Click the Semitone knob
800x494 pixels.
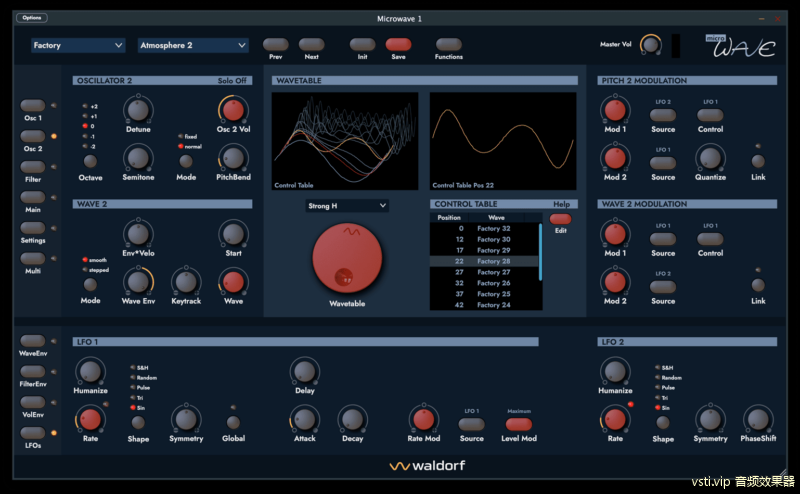click(x=138, y=158)
